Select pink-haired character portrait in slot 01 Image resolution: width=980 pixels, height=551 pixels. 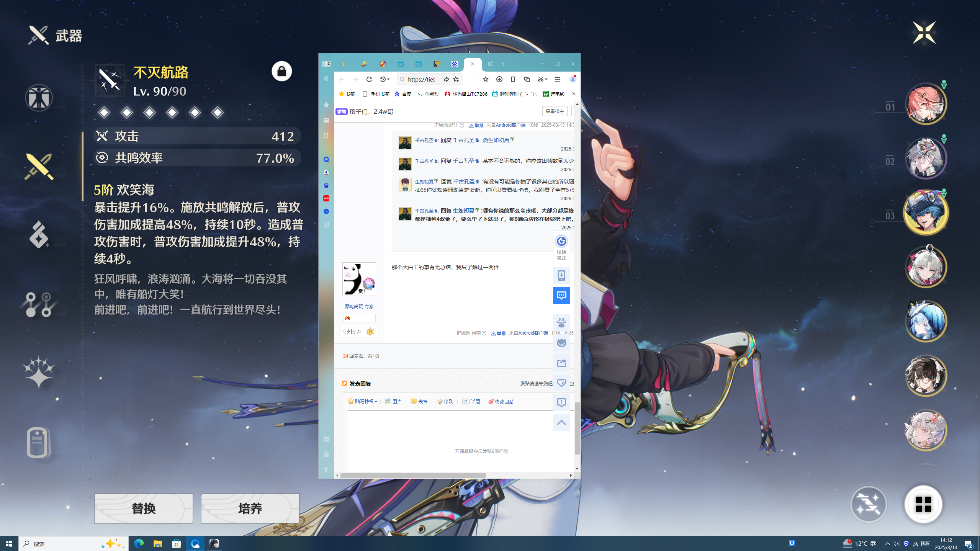click(x=926, y=104)
